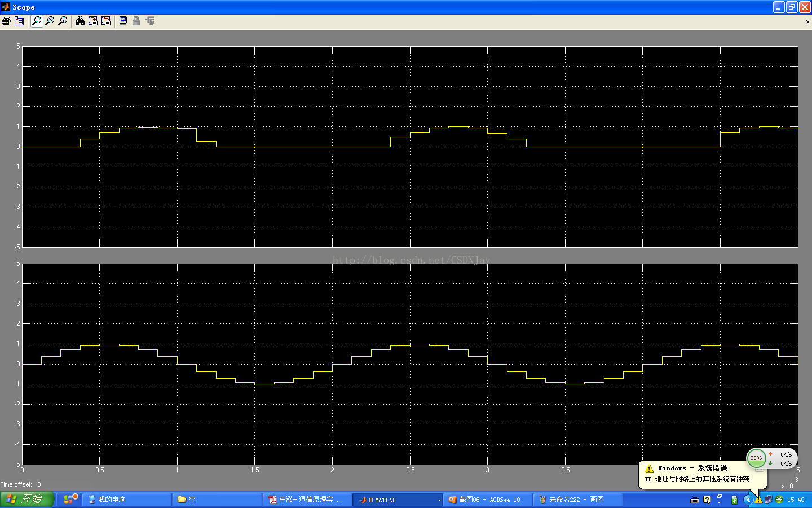Click the signal selection icon

pos(149,21)
